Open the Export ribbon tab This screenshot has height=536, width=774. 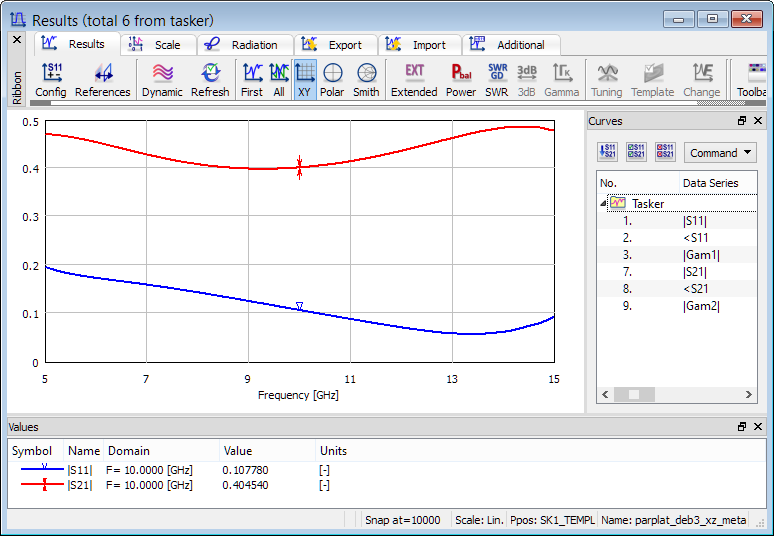pyautogui.click(x=335, y=45)
